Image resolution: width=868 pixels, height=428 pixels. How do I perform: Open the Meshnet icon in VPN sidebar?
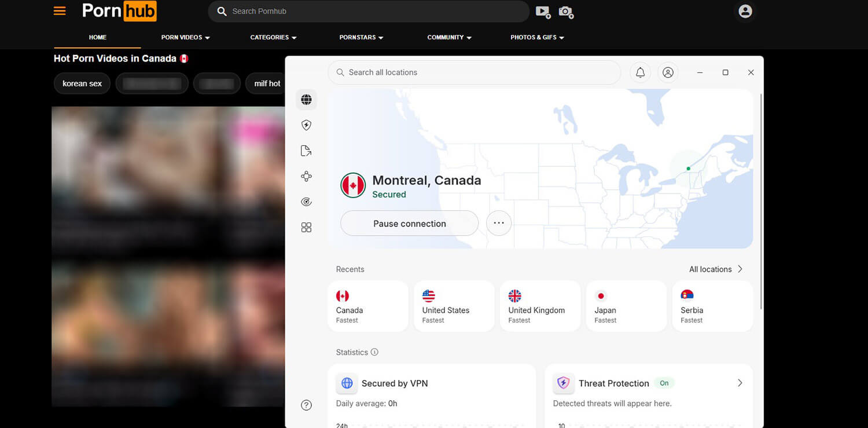tap(307, 176)
